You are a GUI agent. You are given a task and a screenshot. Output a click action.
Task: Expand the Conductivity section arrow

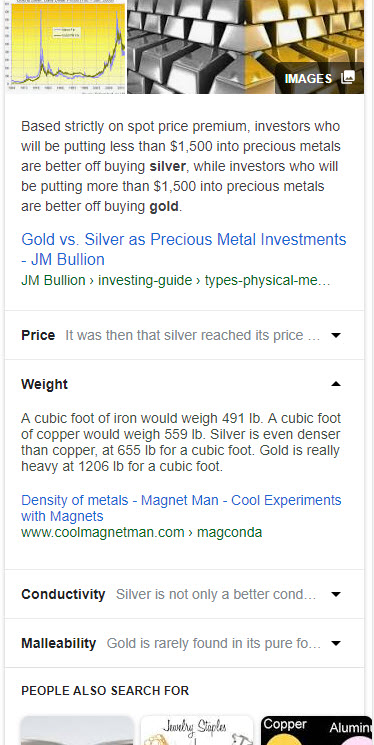336,594
